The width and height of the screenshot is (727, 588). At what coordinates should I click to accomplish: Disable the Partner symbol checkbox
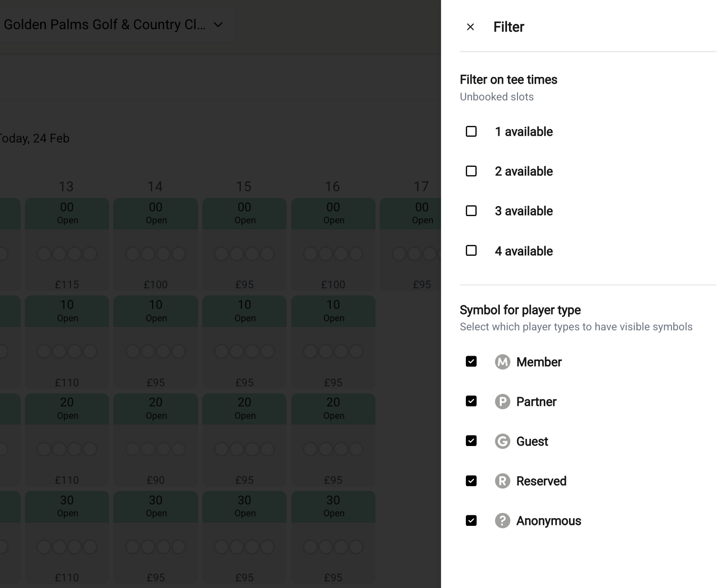(471, 401)
